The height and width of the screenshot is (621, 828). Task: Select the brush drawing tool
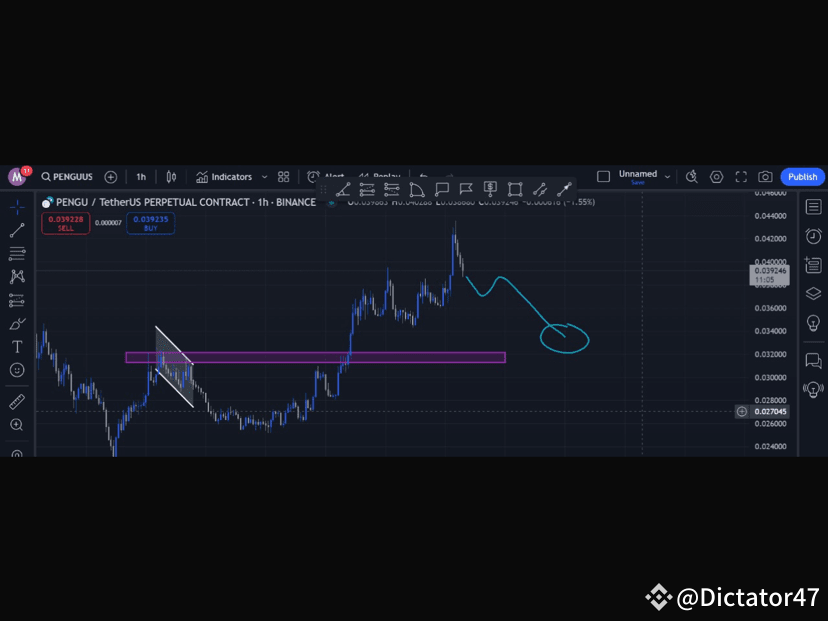point(17,323)
